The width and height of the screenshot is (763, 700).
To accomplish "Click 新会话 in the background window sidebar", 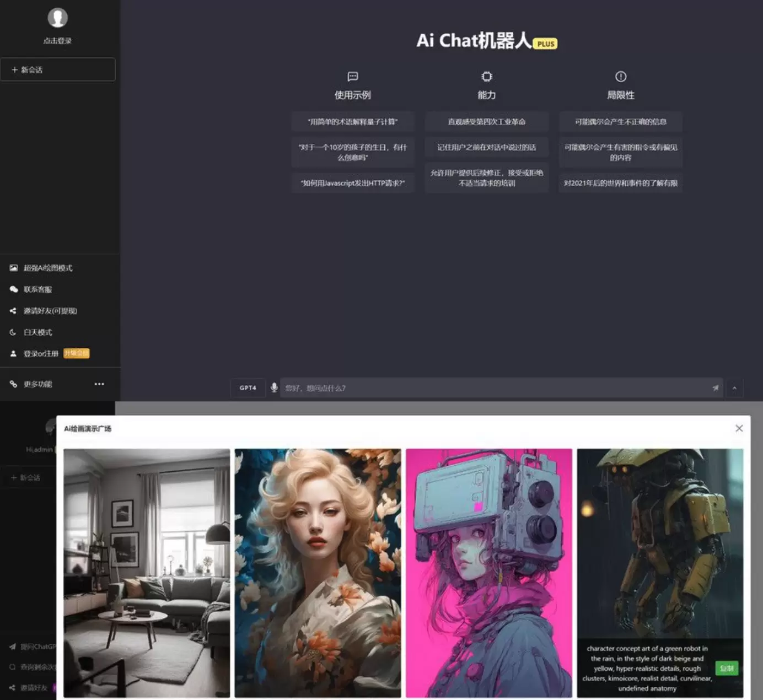I will (x=29, y=477).
